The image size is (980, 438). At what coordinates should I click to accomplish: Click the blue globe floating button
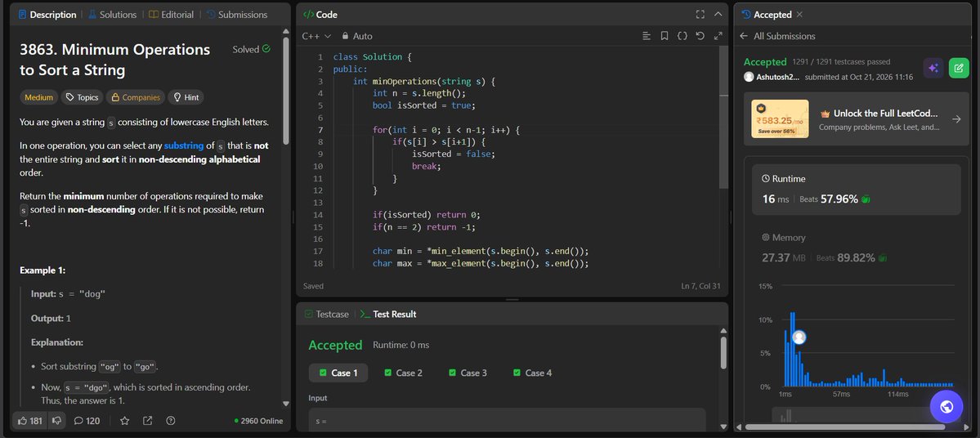[x=946, y=407]
